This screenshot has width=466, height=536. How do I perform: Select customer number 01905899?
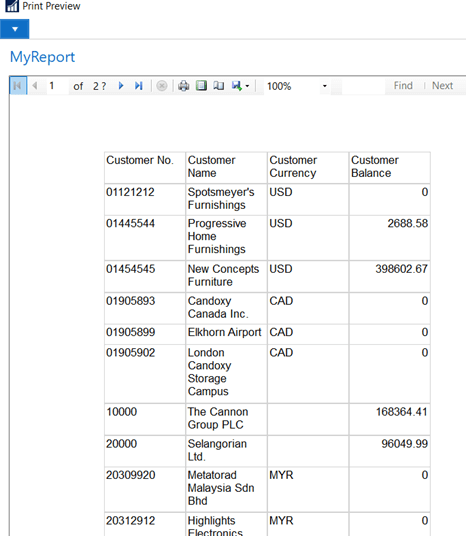pyautogui.click(x=130, y=332)
